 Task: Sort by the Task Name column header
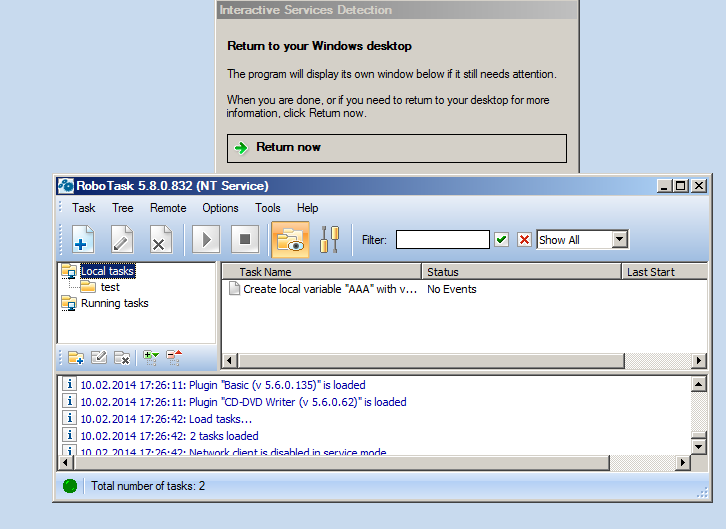[x=322, y=272]
